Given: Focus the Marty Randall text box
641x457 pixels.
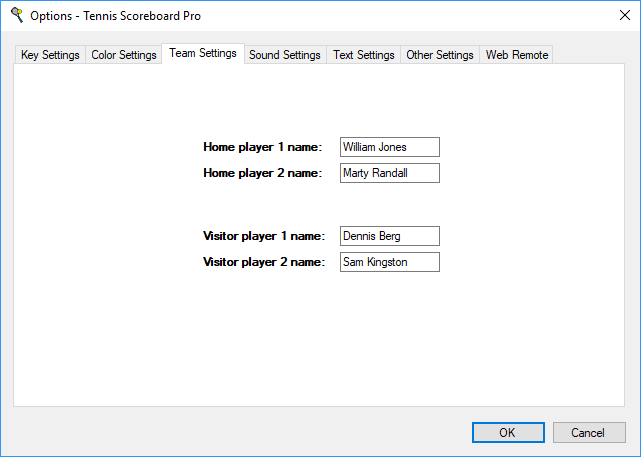Looking at the screenshot, I should pos(389,173).
